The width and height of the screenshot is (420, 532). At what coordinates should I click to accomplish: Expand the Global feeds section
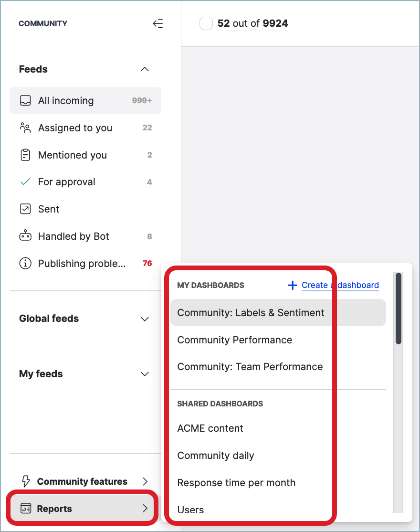click(145, 319)
